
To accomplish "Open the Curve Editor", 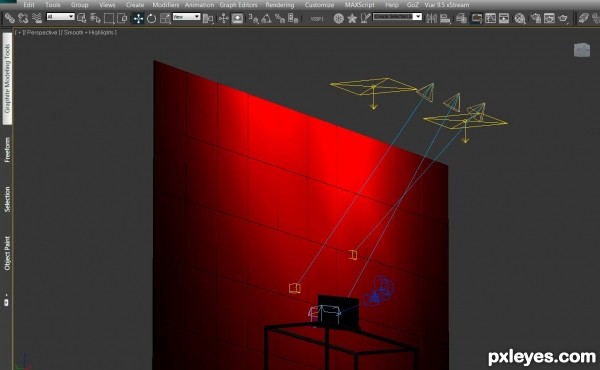I will click(x=490, y=18).
